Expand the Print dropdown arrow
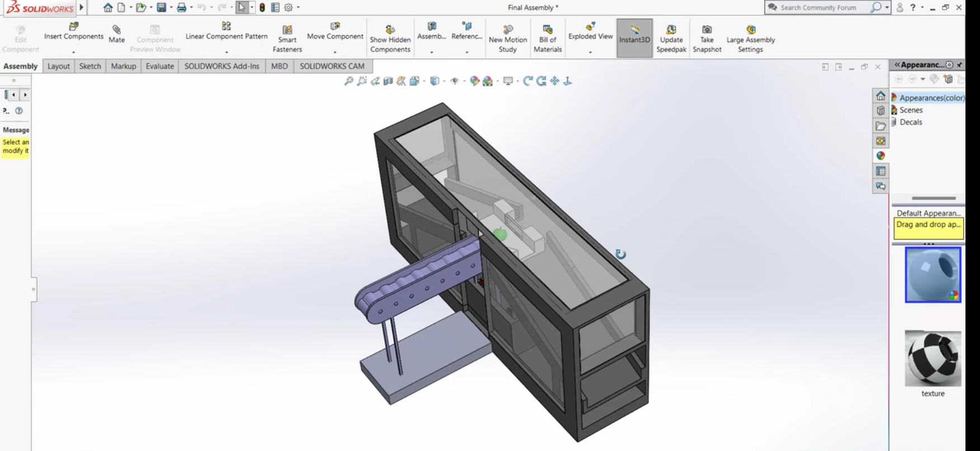 pyautogui.click(x=191, y=7)
